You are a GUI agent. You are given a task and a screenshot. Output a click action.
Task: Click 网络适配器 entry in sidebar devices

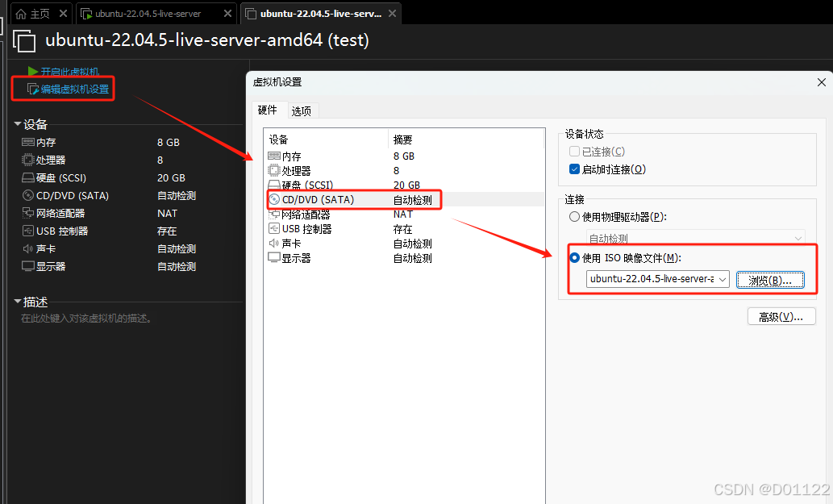click(x=60, y=213)
